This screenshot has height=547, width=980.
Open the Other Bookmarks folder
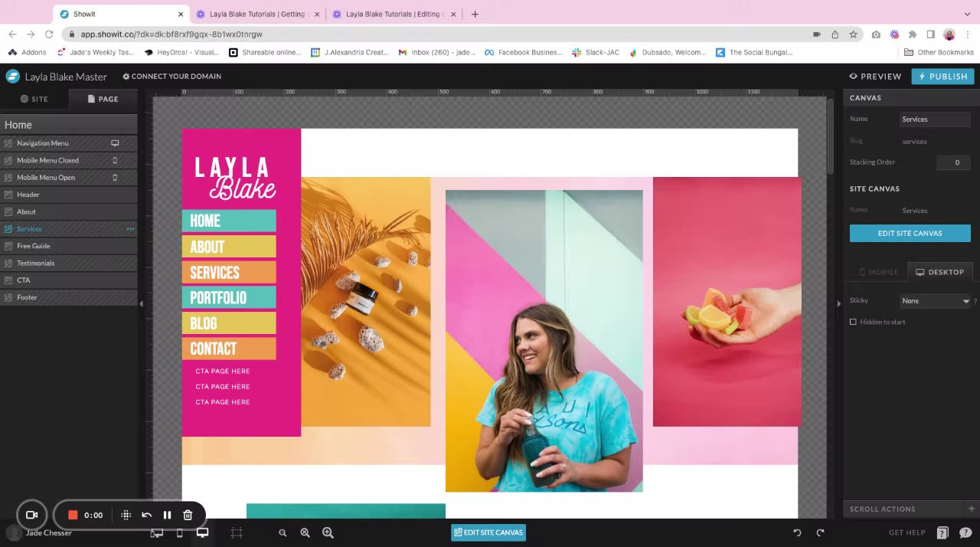click(939, 53)
